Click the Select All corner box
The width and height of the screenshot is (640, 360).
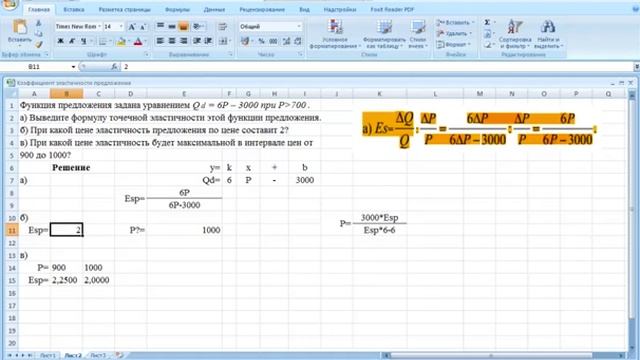tap(11, 94)
